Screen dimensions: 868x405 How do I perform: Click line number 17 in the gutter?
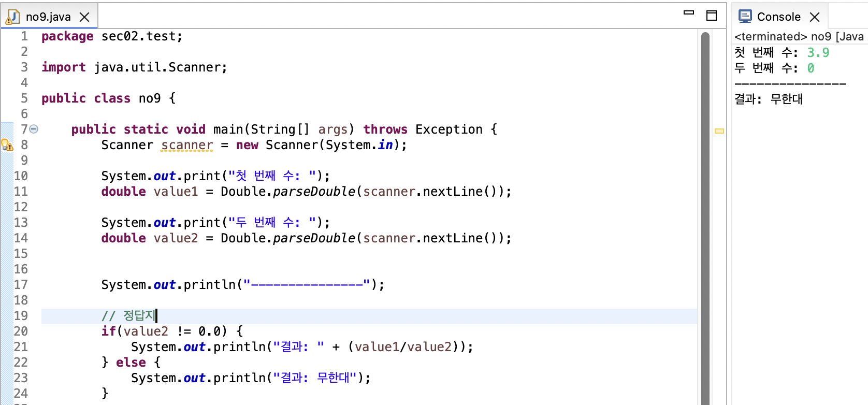(21, 285)
